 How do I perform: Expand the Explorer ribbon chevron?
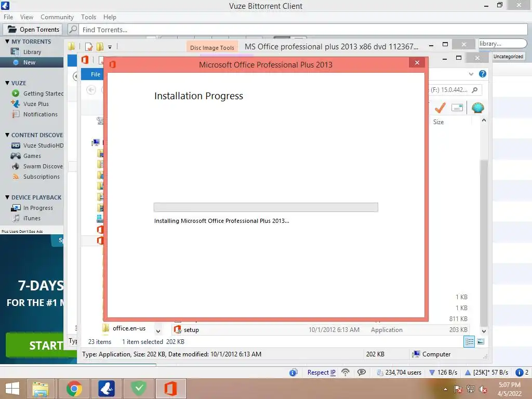tap(471, 74)
